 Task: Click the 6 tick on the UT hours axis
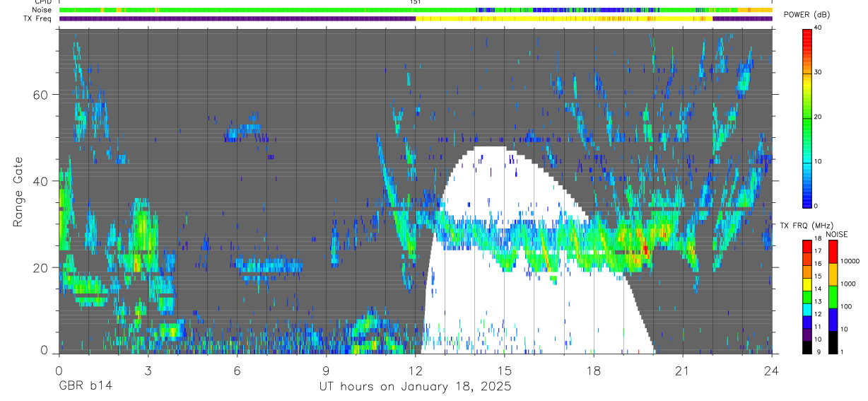pyautogui.click(x=237, y=371)
